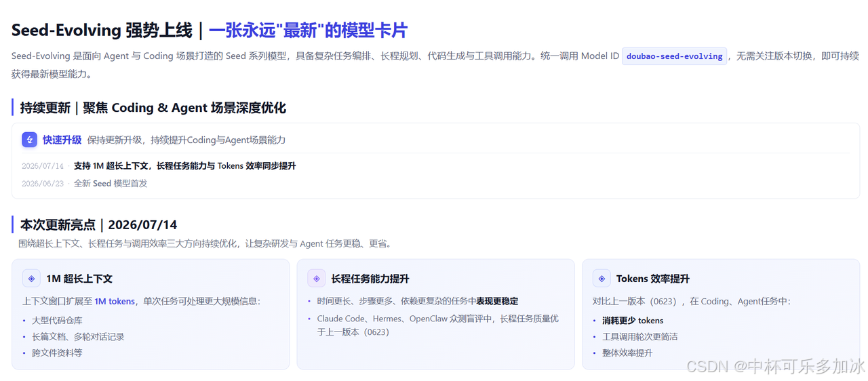This screenshot has height=381, width=868.
Task: Click the 工具调用轮次更简洁 bullet item
Action: coord(640,336)
